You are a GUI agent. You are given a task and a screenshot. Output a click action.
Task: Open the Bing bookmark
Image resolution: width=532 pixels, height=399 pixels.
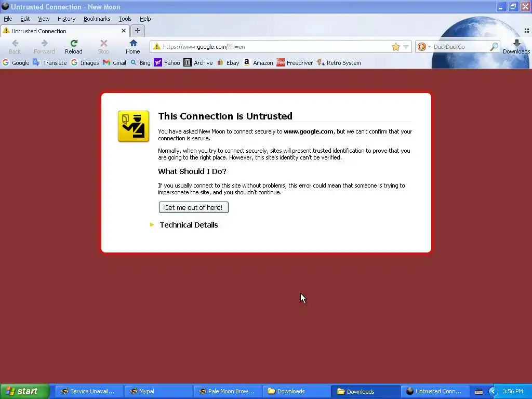click(140, 63)
